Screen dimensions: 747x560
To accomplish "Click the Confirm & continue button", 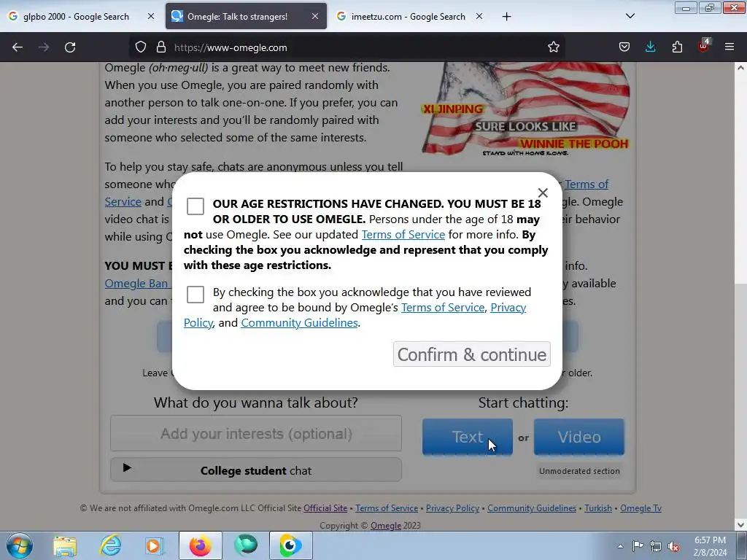I will coord(472,354).
